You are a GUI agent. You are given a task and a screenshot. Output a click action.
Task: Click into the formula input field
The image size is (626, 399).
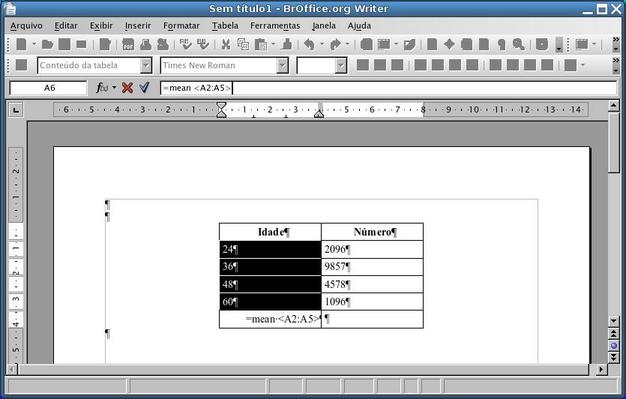pyautogui.click(x=388, y=87)
